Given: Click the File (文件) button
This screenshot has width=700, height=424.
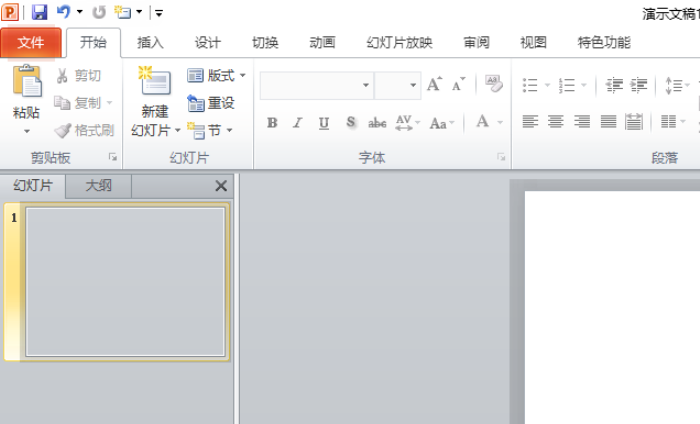Looking at the screenshot, I should [x=31, y=42].
